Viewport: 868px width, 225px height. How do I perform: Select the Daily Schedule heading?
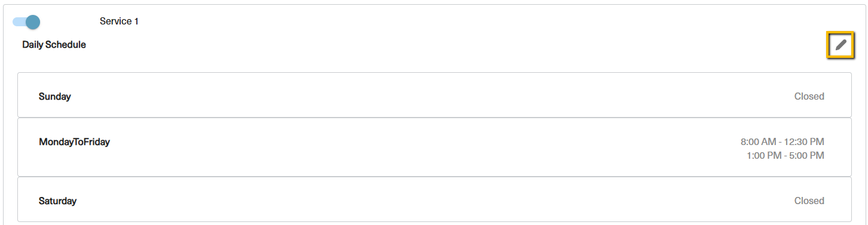click(x=54, y=45)
